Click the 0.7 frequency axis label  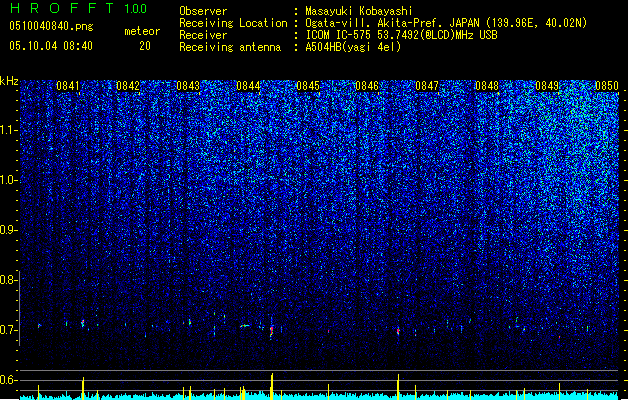(x=8, y=330)
